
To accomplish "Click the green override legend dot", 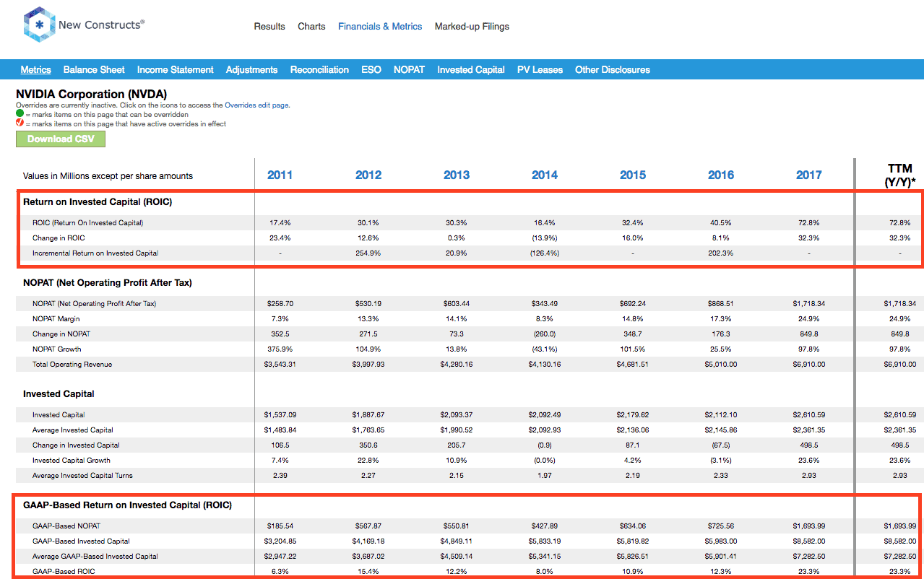I will (20, 114).
